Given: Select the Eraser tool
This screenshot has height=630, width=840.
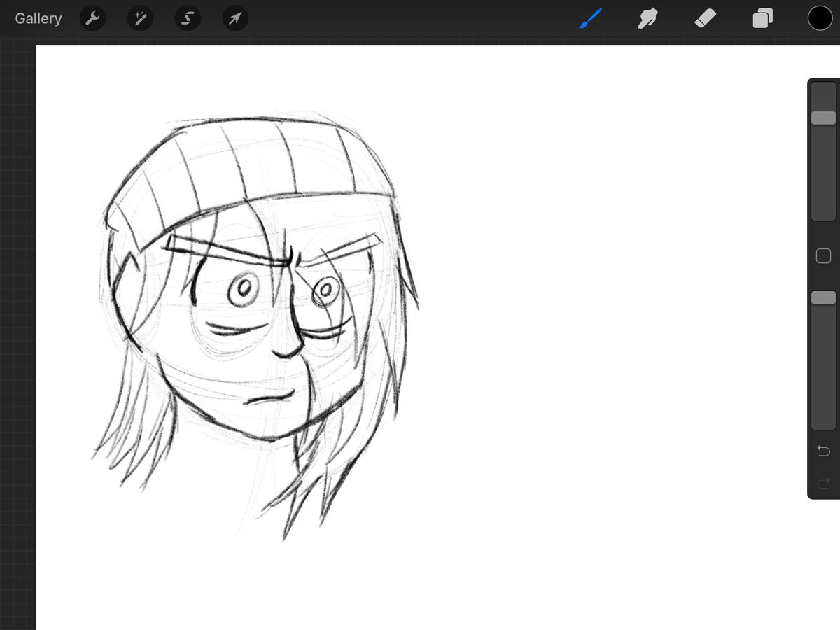Looking at the screenshot, I should pyautogui.click(x=705, y=18).
